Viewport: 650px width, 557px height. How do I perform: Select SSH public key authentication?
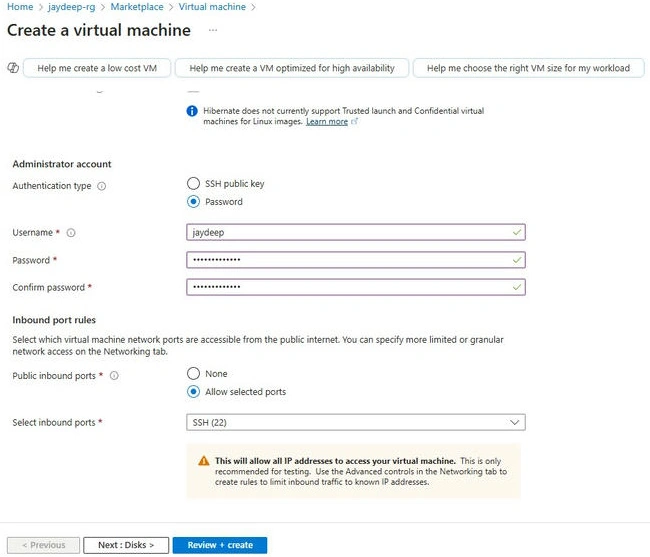click(x=193, y=183)
